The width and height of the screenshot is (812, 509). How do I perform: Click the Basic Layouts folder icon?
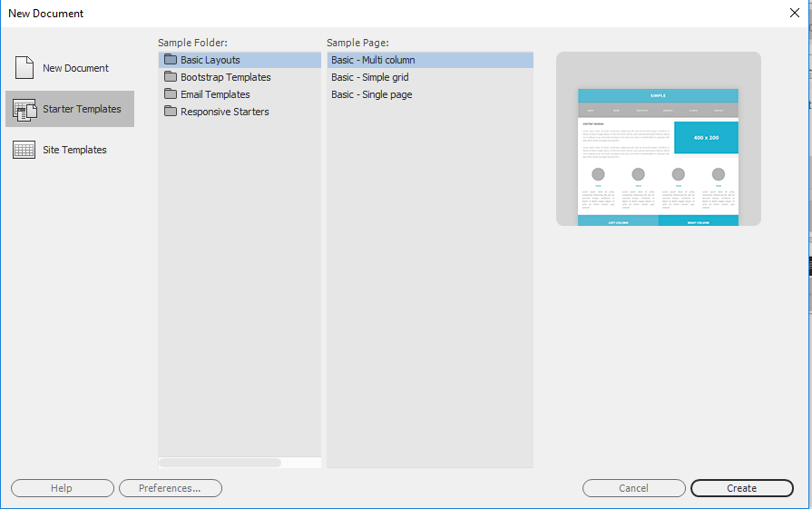[170, 60]
